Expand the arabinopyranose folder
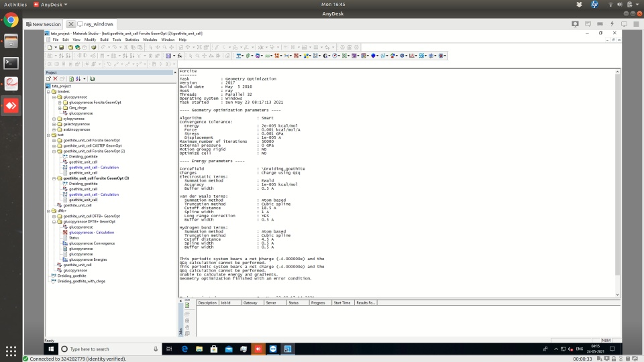644x362 pixels. 54,129
